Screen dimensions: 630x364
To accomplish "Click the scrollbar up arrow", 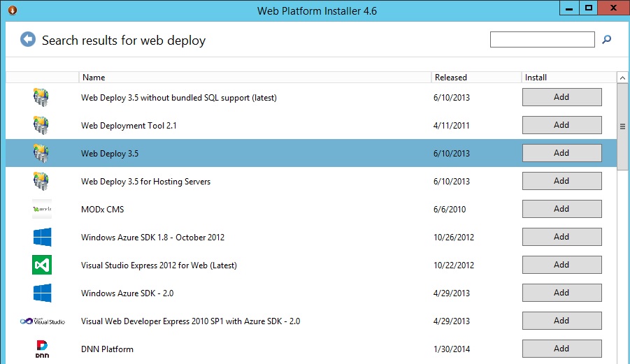I will (622, 78).
